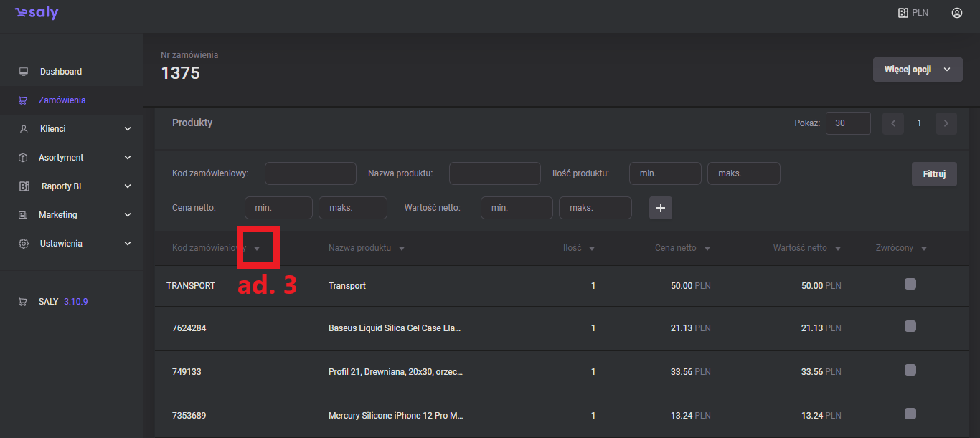This screenshot has width=980, height=438.
Task: Click the Dashboard monitor icon
Action: [24, 72]
